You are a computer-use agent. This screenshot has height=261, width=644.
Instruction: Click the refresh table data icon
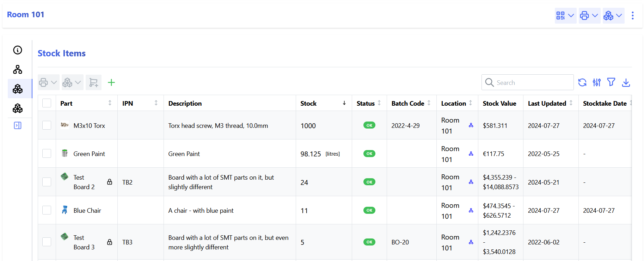click(582, 82)
